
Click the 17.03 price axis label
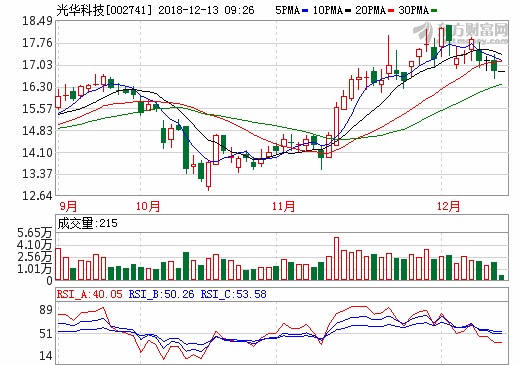coord(37,65)
